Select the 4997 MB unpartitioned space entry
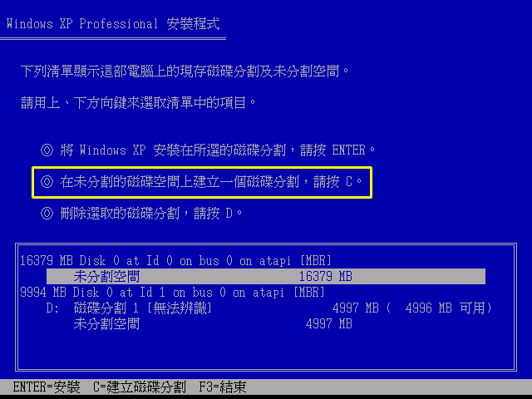 (x=213, y=324)
